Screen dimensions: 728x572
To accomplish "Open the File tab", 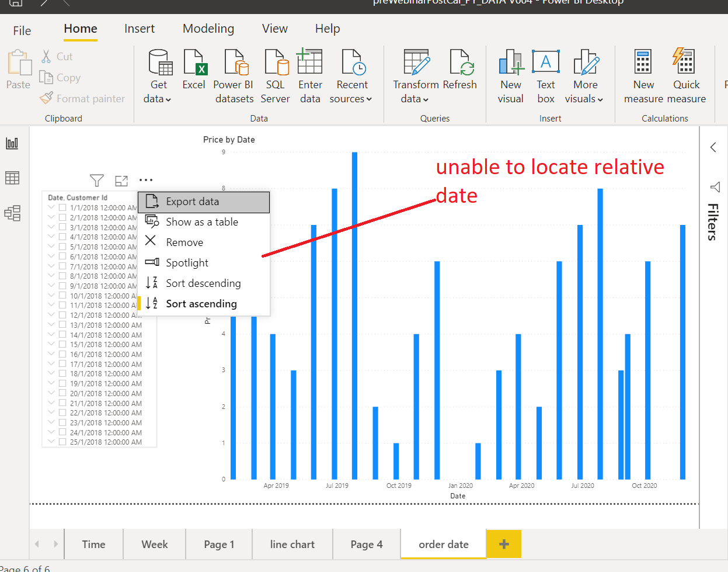I will tap(22, 30).
